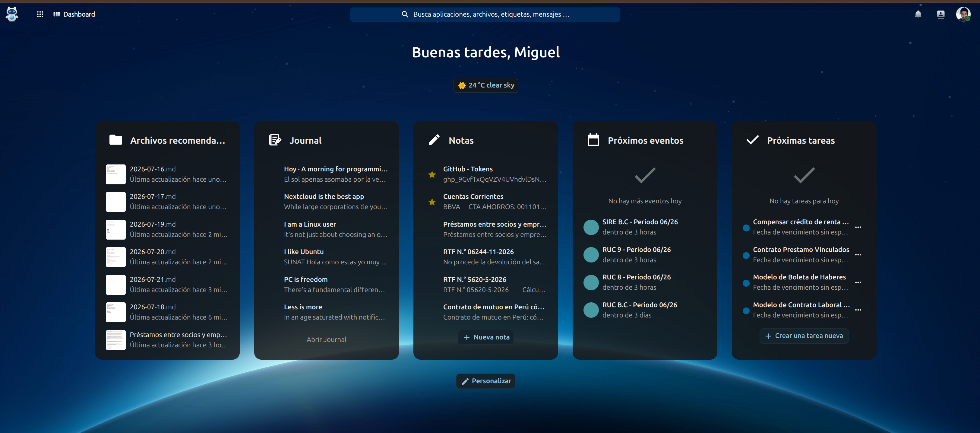Open options menu for Modelo de Contrato Laboral task
980x433 pixels.
pos(858,310)
